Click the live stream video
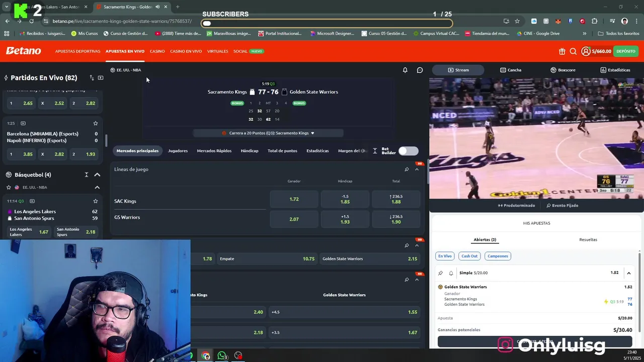Image resolution: width=644 pixels, height=362 pixels. click(536, 138)
